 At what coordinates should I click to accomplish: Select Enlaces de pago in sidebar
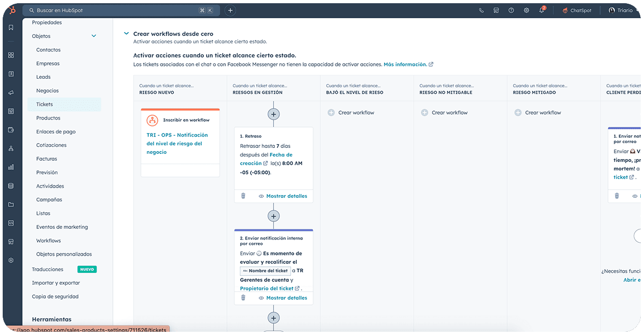[56, 131]
